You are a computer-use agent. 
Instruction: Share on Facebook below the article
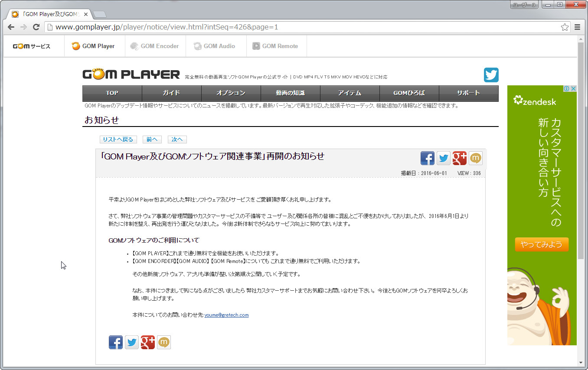pos(116,342)
